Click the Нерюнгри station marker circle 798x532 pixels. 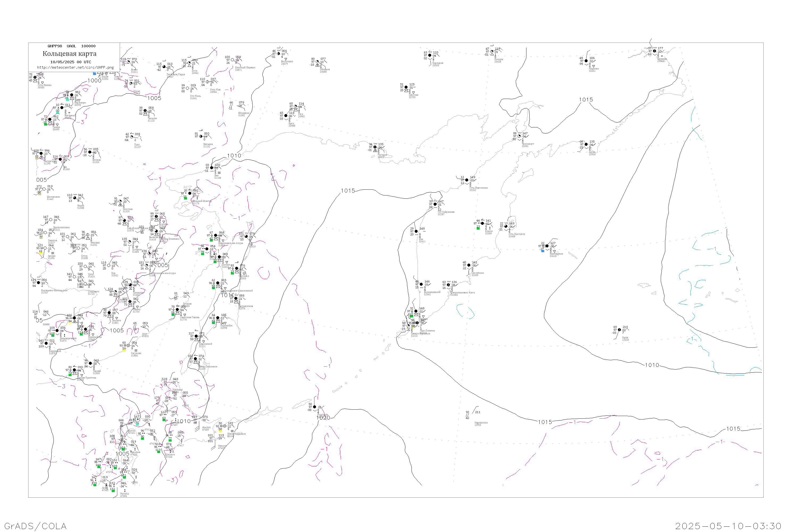click(x=72, y=95)
